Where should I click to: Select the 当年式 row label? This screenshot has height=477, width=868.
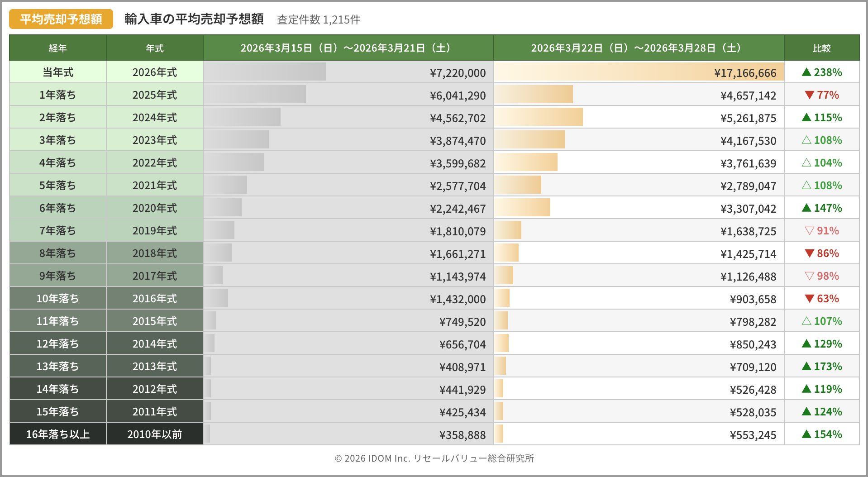point(58,72)
